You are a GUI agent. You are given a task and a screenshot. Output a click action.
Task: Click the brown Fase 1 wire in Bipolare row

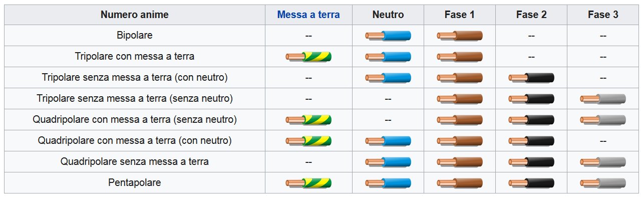tap(460, 36)
